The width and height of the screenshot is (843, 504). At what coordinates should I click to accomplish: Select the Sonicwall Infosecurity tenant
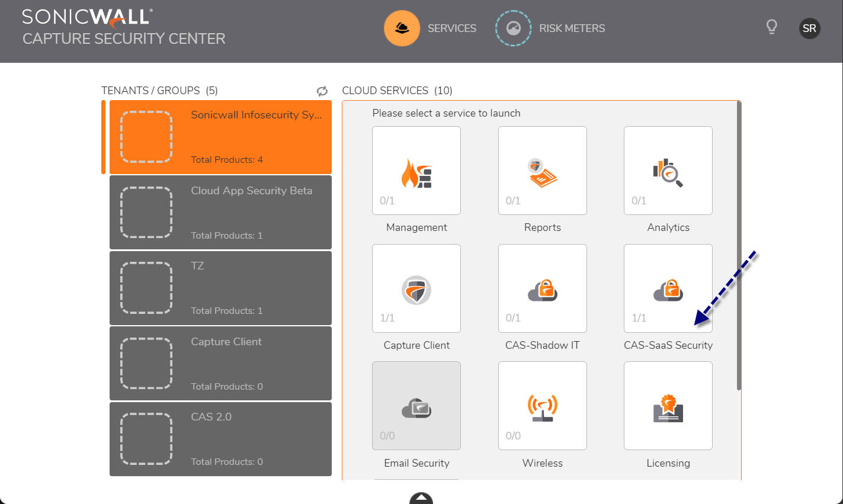pos(220,137)
